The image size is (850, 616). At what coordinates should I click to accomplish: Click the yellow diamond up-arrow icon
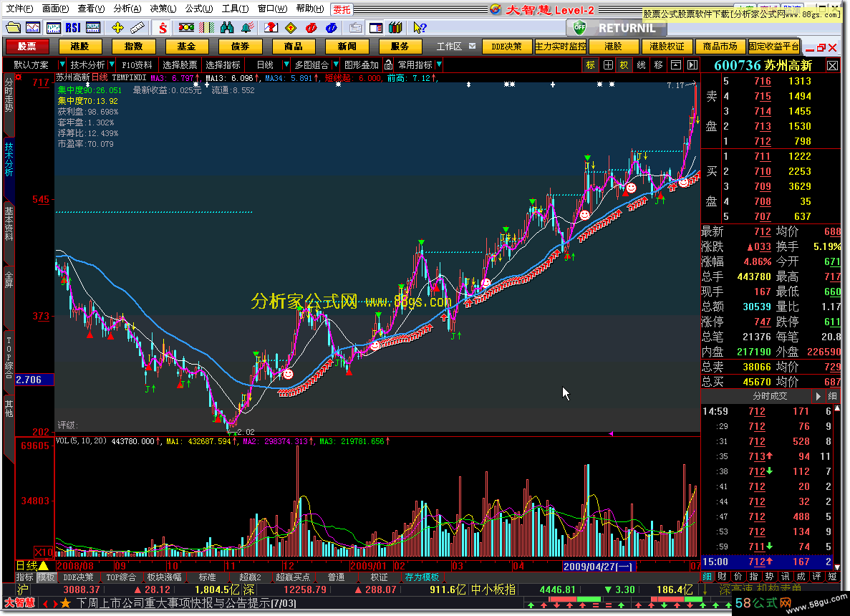(291, 28)
